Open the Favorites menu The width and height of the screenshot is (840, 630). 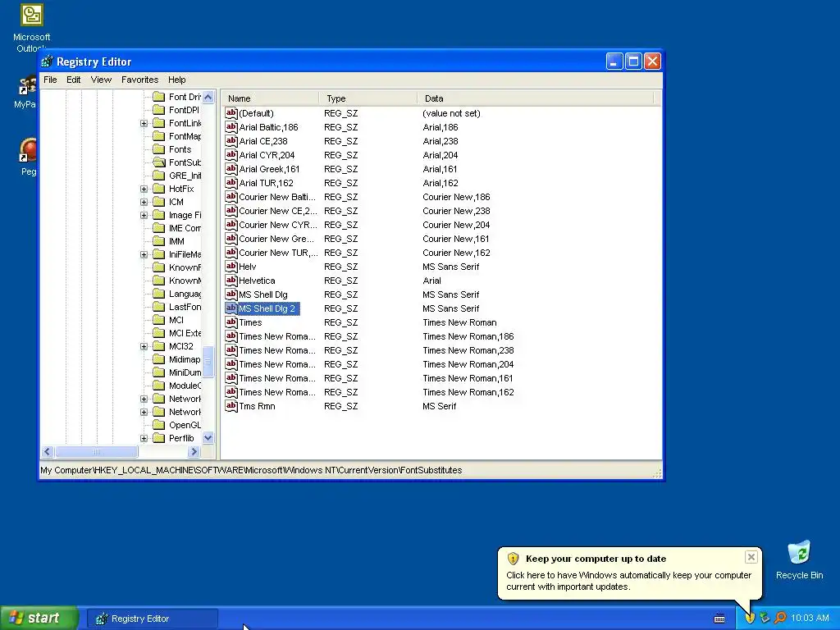[x=139, y=80]
